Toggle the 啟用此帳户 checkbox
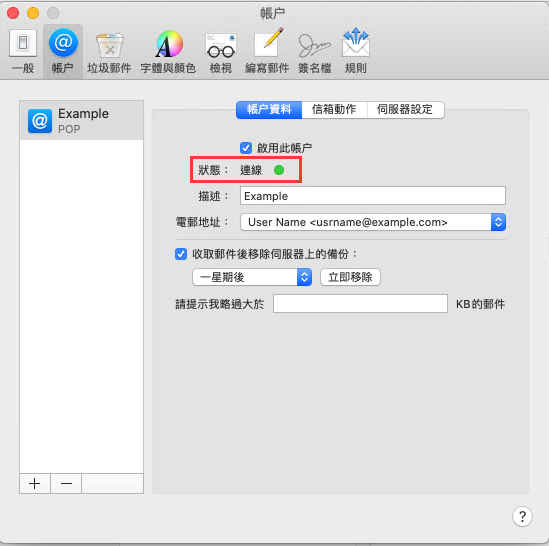Image resolution: width=549 pixels, height=546 pixels. tap(246, 148)
